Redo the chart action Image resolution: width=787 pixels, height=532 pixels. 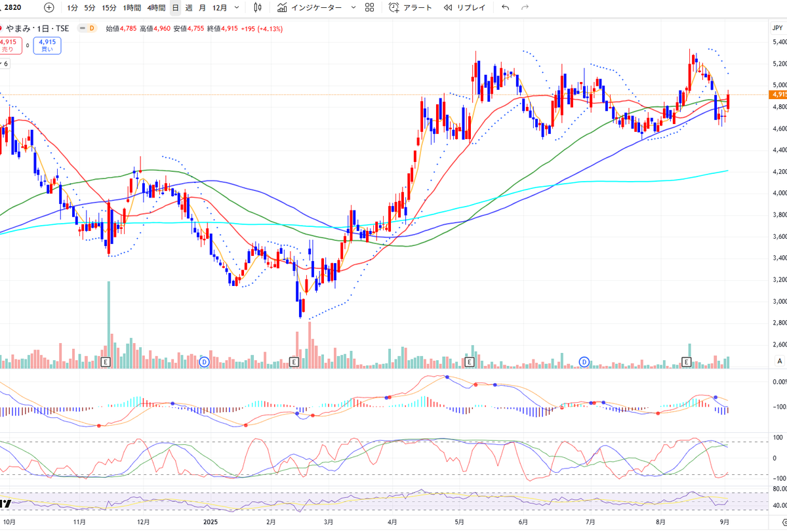(525, 8)
